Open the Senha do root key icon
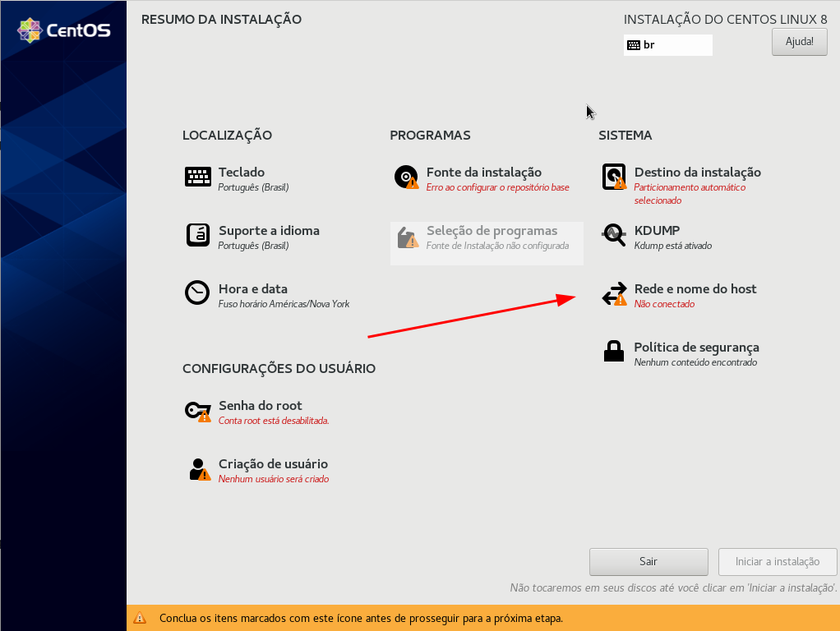840x631 pixels. (x=198, y=411)
